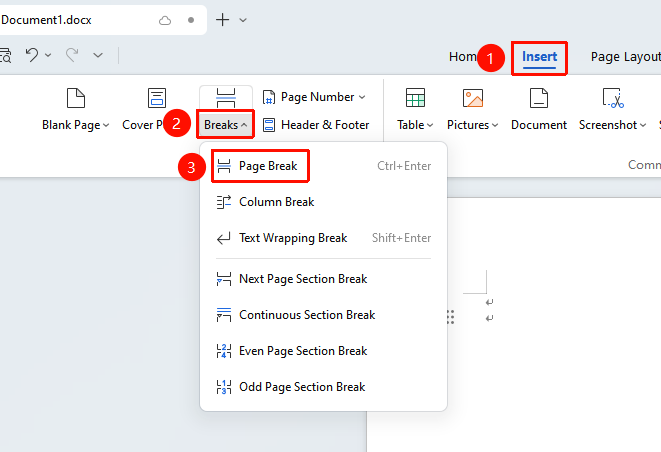
Task: Click the Breaks icon in ribbon
Action: pyautogui.click(x=226, y=98)
